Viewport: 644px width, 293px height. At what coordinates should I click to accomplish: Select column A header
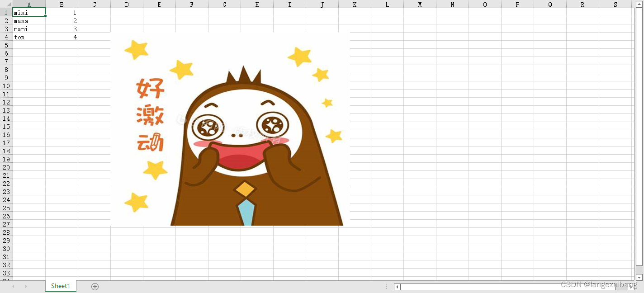pyautogui.click(x=29, y=4)
